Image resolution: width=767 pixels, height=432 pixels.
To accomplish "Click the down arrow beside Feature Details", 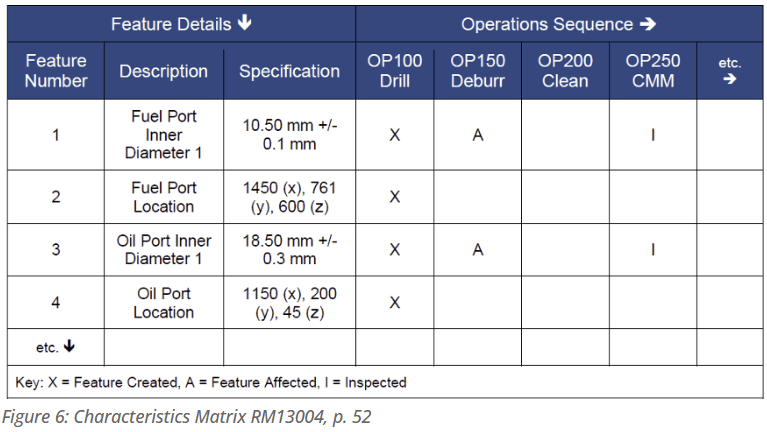I will [x=244, y=23].
